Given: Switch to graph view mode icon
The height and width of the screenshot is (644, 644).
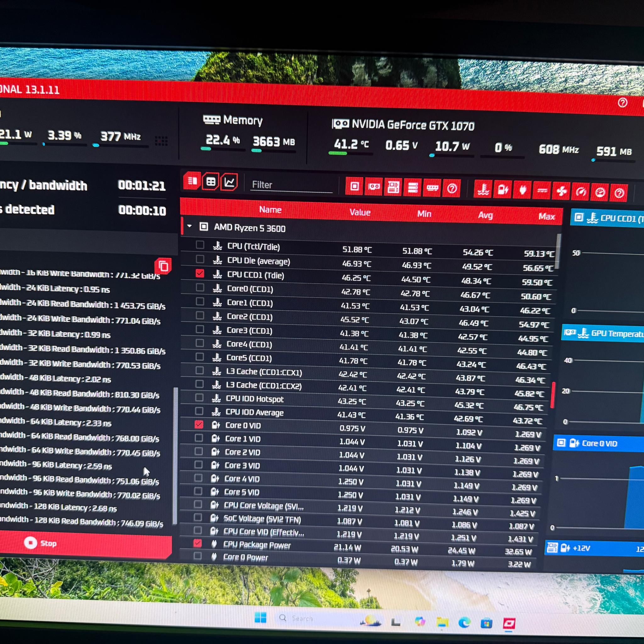Looking at the screenshot, I should pos(229,182).
